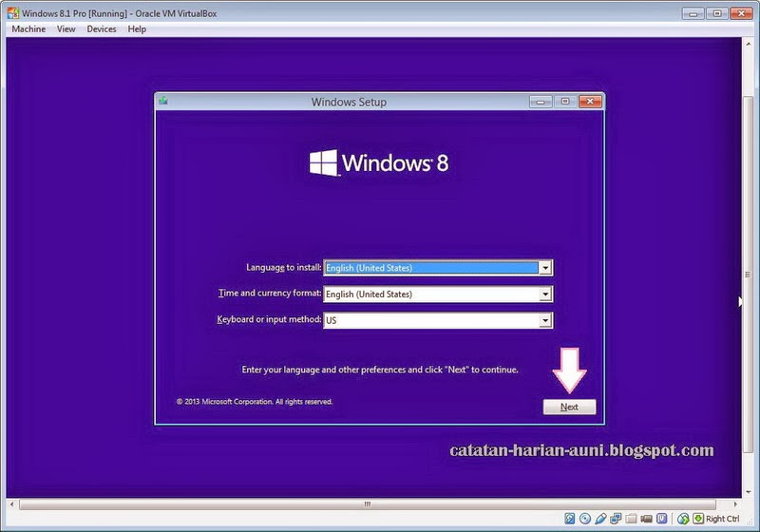Image resolution: width=760 pixels, height=532 pixels.
Task: Close the VirtualBox window
Action: coord(741,13)
